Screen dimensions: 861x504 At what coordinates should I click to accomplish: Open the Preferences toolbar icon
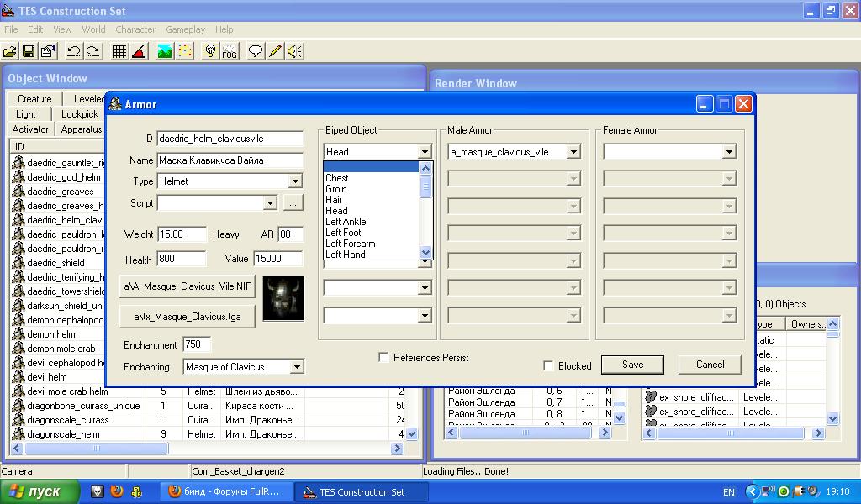[48, 51]
